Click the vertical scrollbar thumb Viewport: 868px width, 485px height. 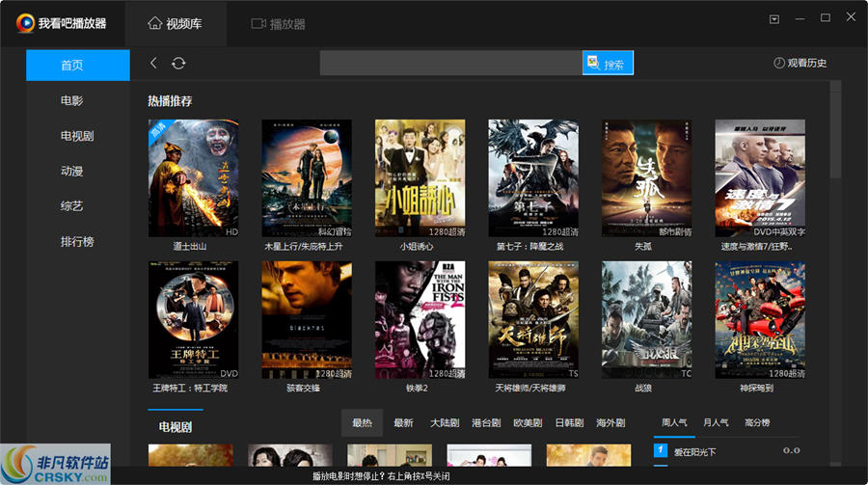pos(835,134)
